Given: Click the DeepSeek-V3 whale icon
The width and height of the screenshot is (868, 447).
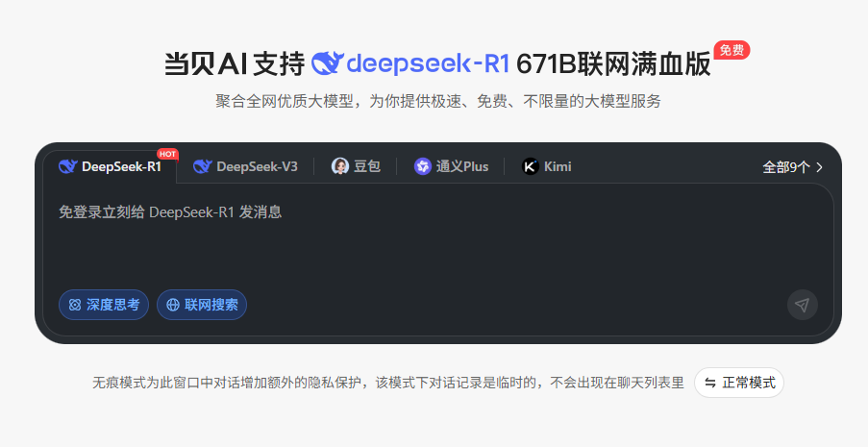Looking at the screenshot, I should click(x=202, y=166).
